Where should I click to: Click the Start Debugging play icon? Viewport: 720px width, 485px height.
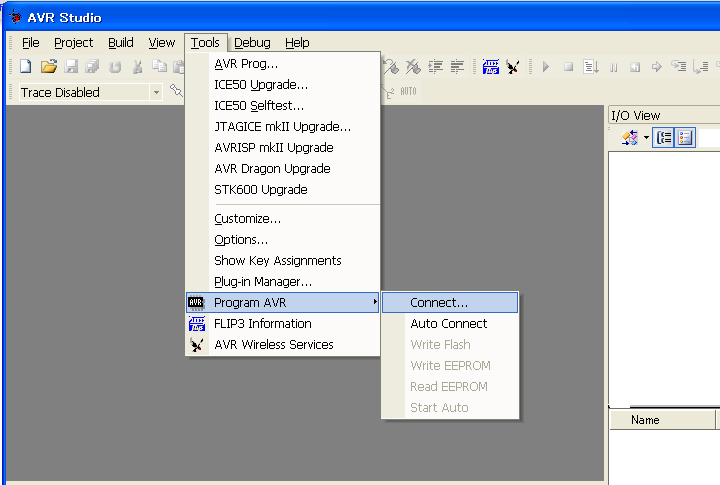coord(546,67)
